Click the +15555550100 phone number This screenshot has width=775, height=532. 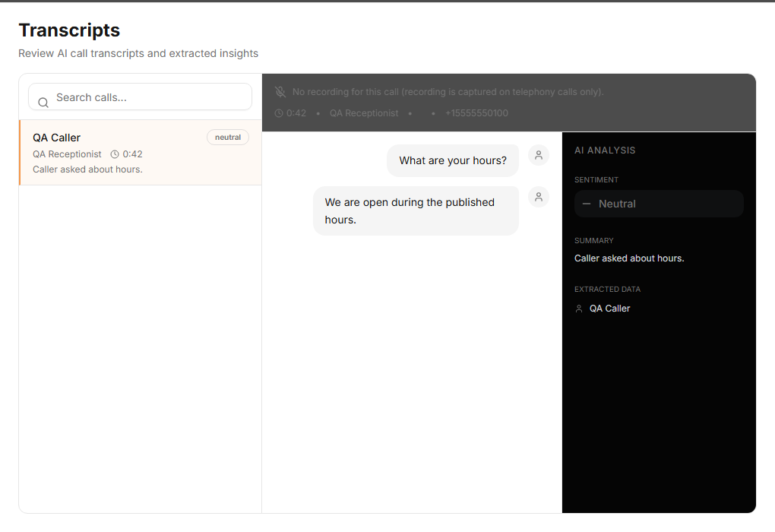point(476,113)
